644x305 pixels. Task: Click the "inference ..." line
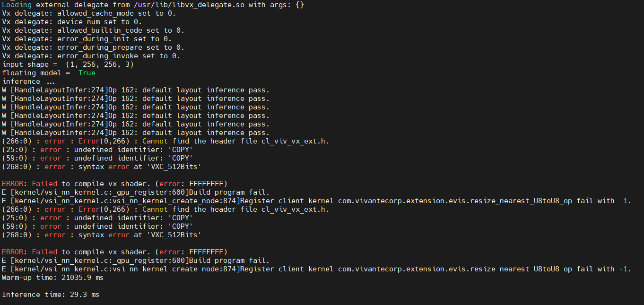[x=28, y=81]
